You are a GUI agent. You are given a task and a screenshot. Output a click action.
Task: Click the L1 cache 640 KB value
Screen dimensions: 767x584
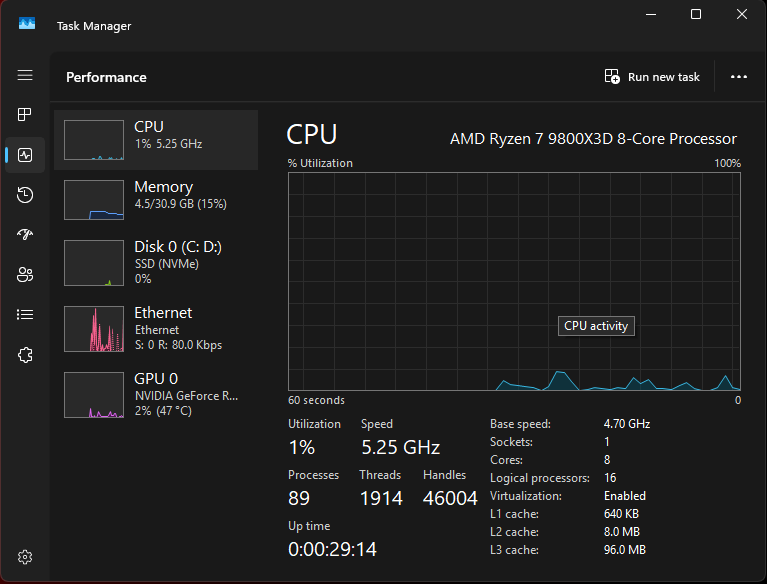pos(621,514)
